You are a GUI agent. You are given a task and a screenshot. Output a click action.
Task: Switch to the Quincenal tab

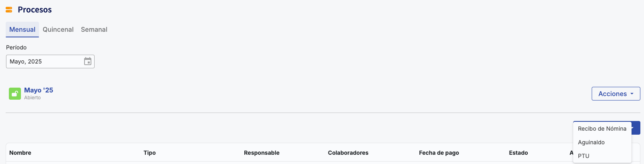[x=58, y=29]
